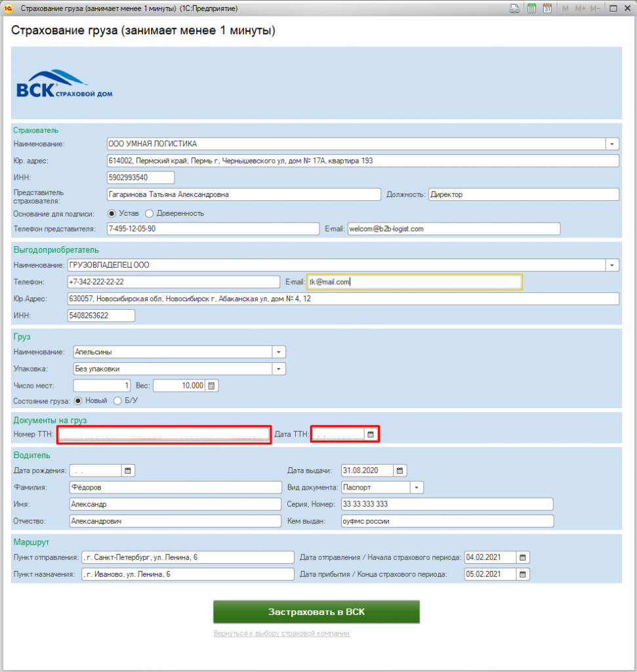Screen dimensions: 637x672
Task: Open the calculator icon in title bar
Action: (531, 8)
